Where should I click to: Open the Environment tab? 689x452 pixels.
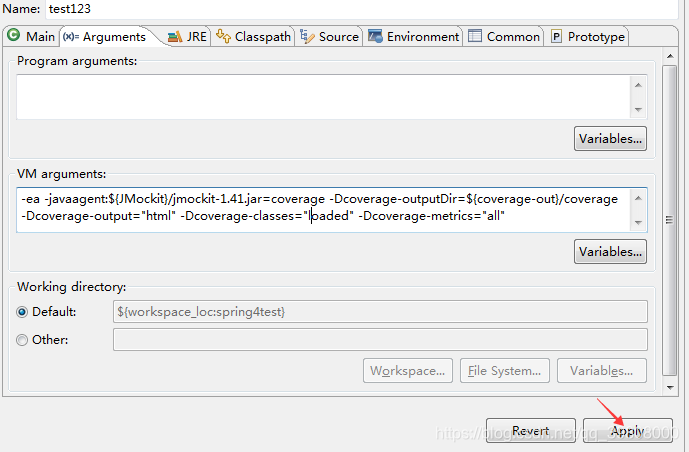pyautogui.click(x=413, y=36)
